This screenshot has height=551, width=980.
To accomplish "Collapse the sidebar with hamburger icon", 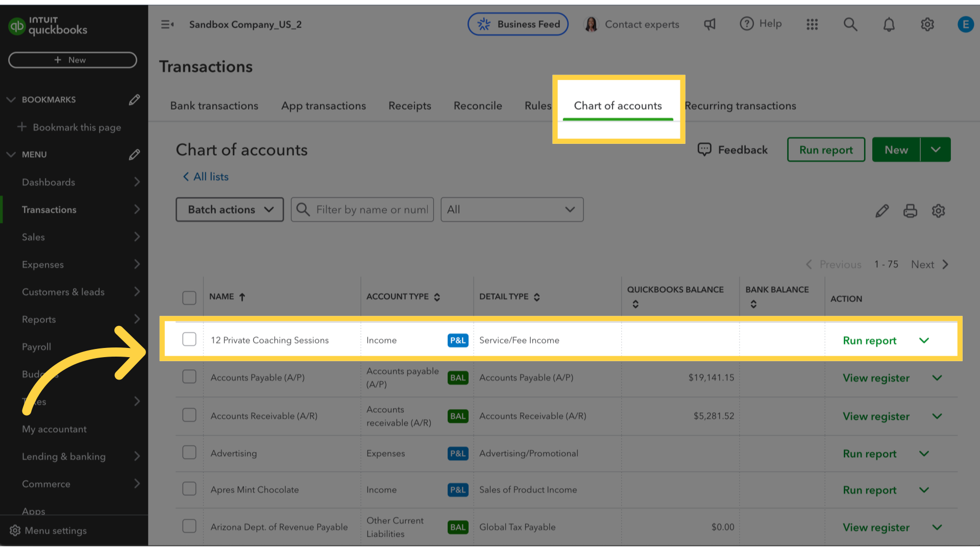I will 167,24.
